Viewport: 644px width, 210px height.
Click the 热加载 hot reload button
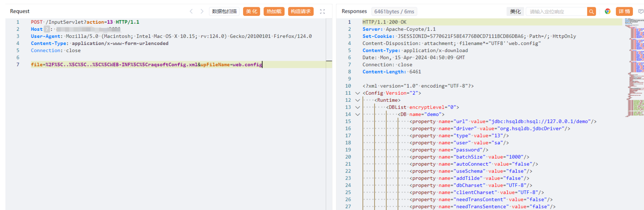274,11
